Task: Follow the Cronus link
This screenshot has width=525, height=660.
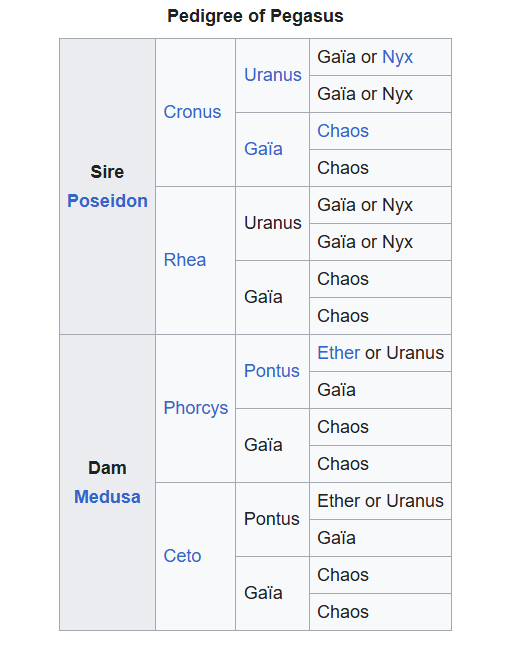Action: (x=192, y=112)
